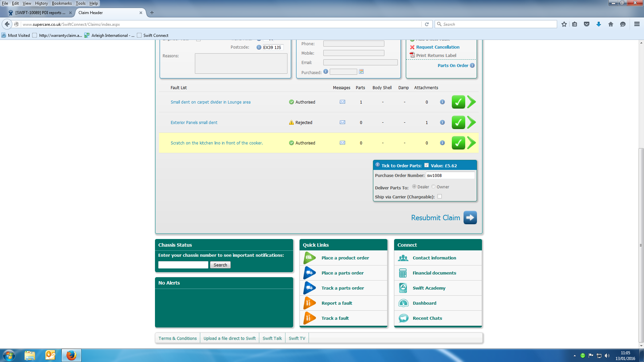Select Owner for Deliver Parts To
This screenshot has width=644, height=362.
point(433,187)
